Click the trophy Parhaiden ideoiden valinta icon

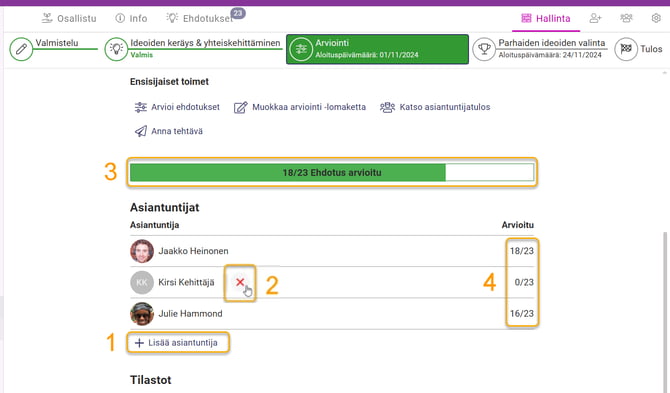point(484,49)
